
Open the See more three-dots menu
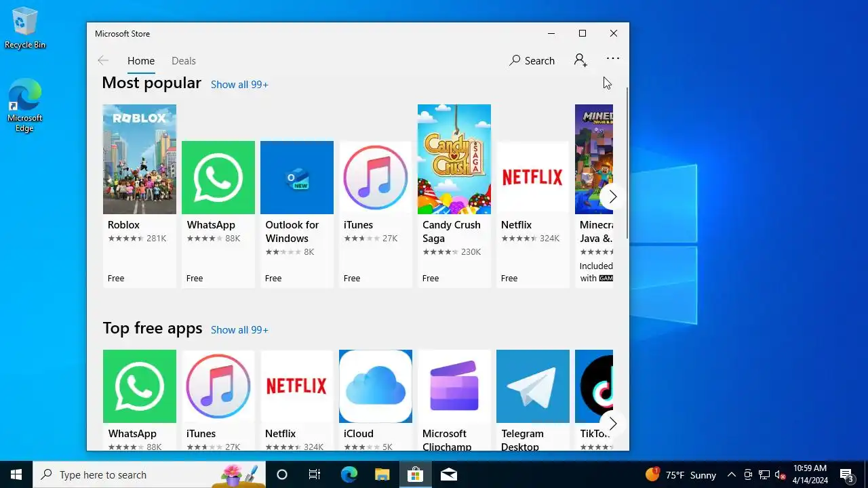[x=613, y=59]
